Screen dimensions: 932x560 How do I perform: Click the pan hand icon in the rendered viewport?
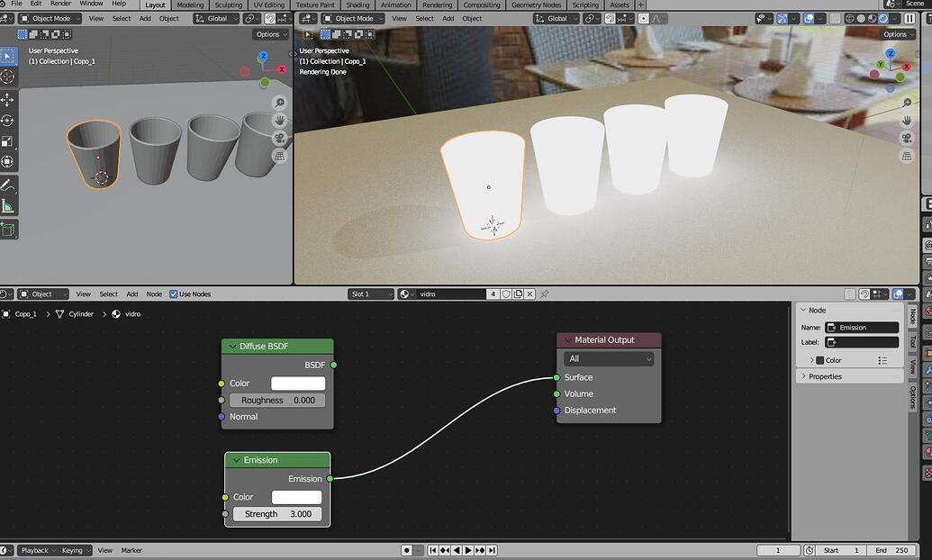907,120
